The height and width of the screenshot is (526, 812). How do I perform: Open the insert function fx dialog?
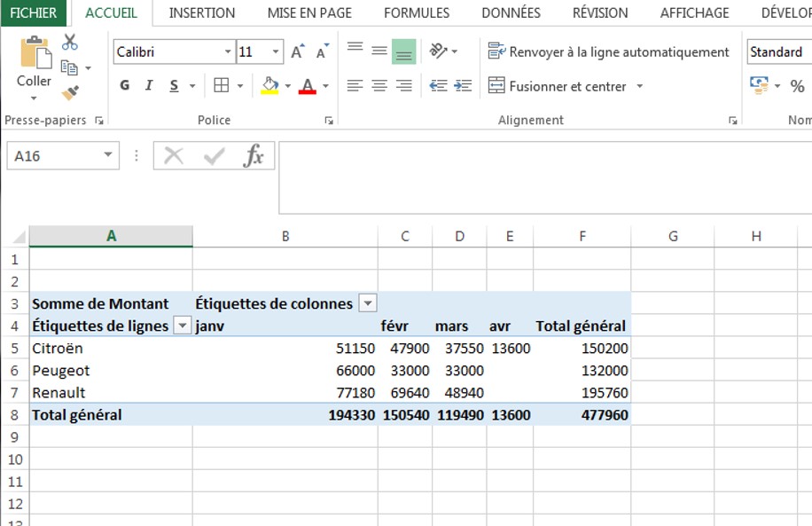254,155
